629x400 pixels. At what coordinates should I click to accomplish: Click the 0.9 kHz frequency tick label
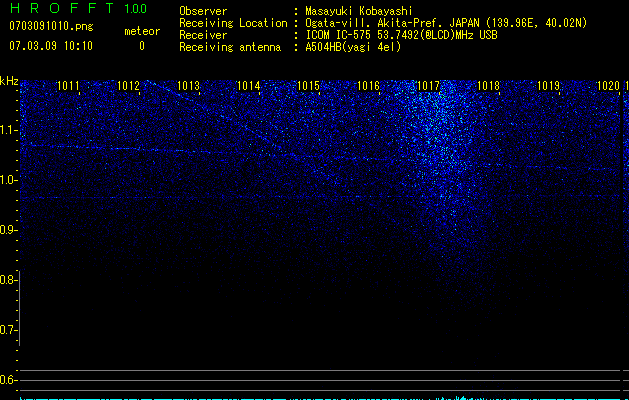(8, 230)
